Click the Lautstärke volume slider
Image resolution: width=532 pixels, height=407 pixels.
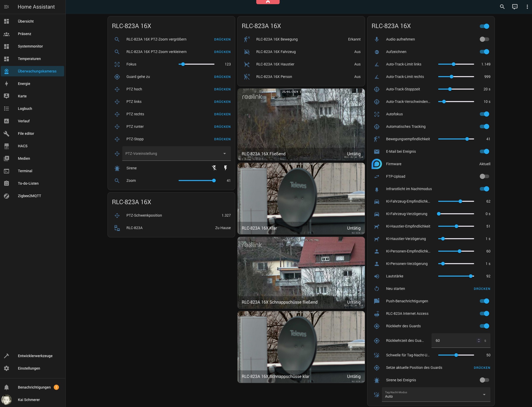pyautogui.click(x=456, y=276)
